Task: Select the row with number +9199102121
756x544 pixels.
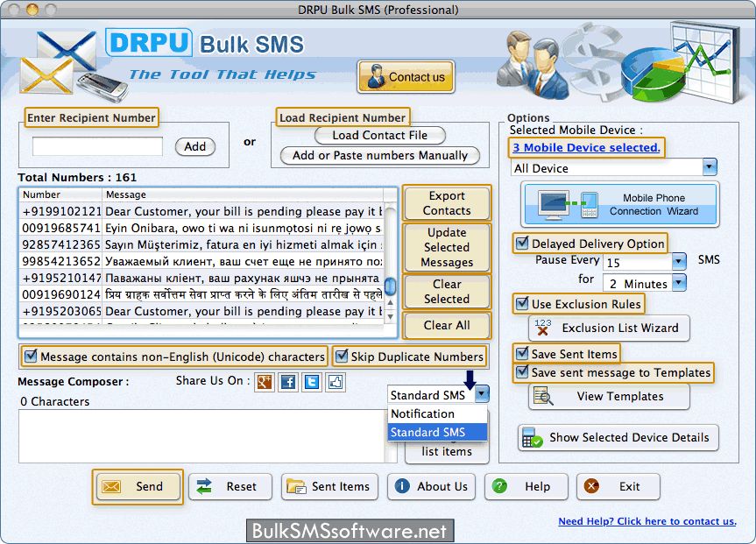Action: coord(201,212)
